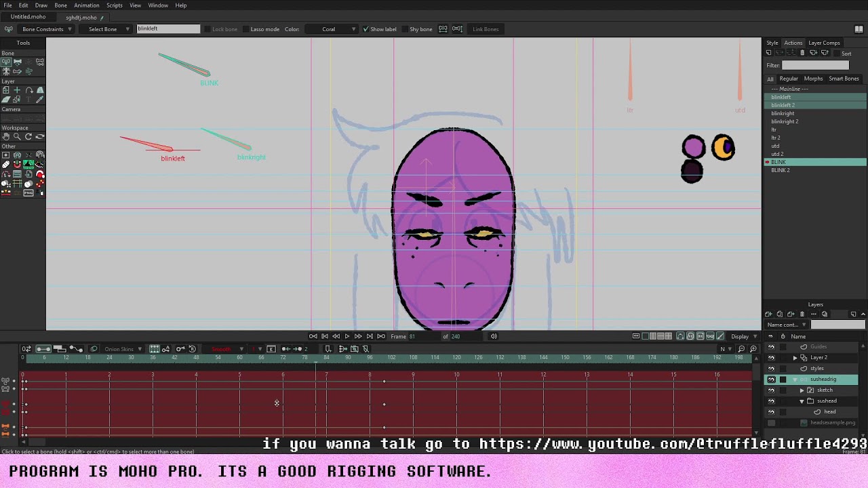The height and width of the screenshot is (488, 868).
Task: Open the Name contains filter dropdown
Action: (x=786, y=325)
